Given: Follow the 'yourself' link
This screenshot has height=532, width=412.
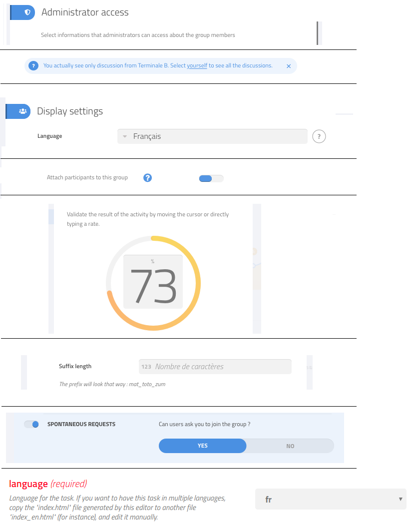Looking at the screenshot, I should tap(197, 65).
